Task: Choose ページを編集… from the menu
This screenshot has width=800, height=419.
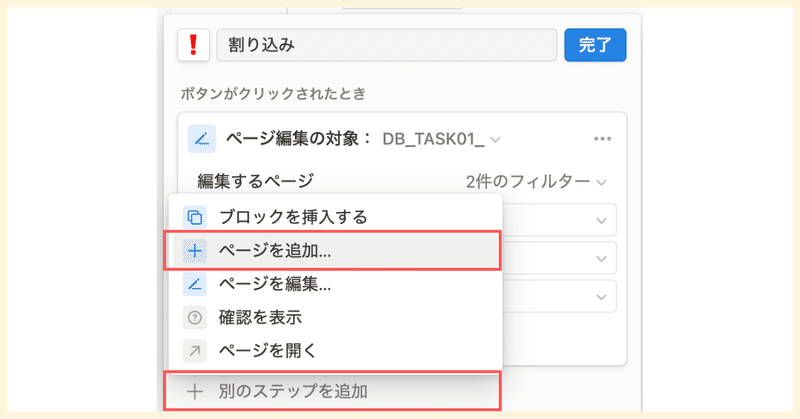Action: 335,284
